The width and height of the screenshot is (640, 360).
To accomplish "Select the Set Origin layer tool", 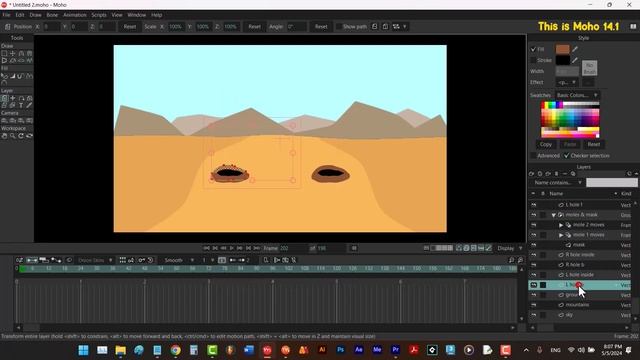I will [13, 98].
